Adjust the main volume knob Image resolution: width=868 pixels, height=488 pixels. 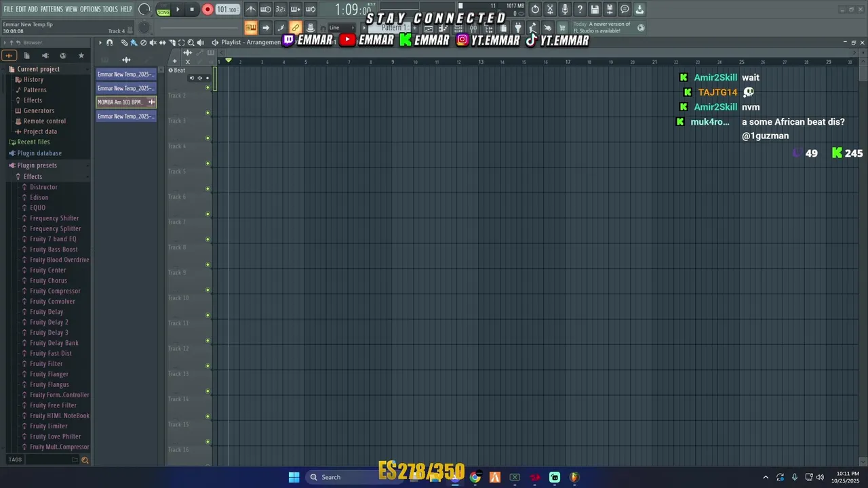pyautogui.click(x=144, y=9)
